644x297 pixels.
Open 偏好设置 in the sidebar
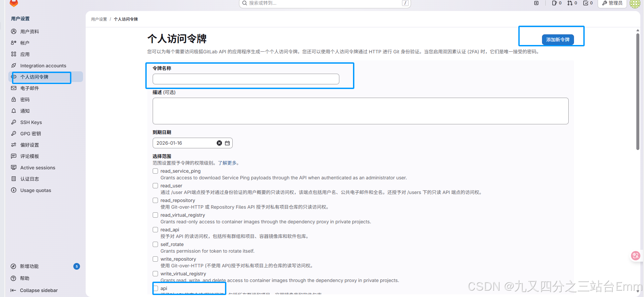click(x=46, y=145)
